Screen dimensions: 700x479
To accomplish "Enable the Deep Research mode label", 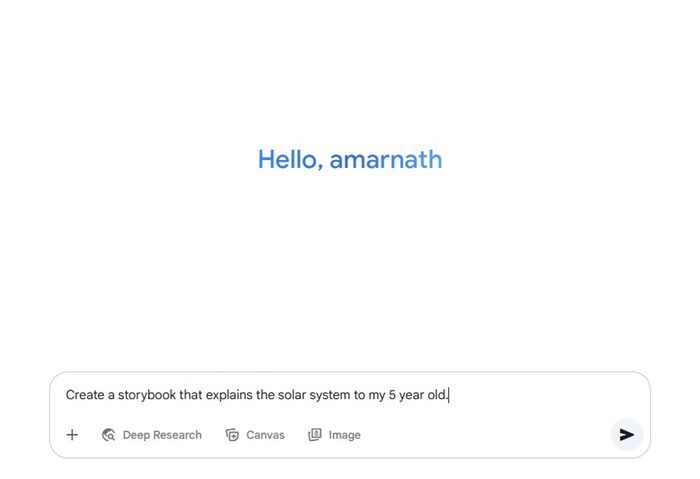I will [162, 435].
